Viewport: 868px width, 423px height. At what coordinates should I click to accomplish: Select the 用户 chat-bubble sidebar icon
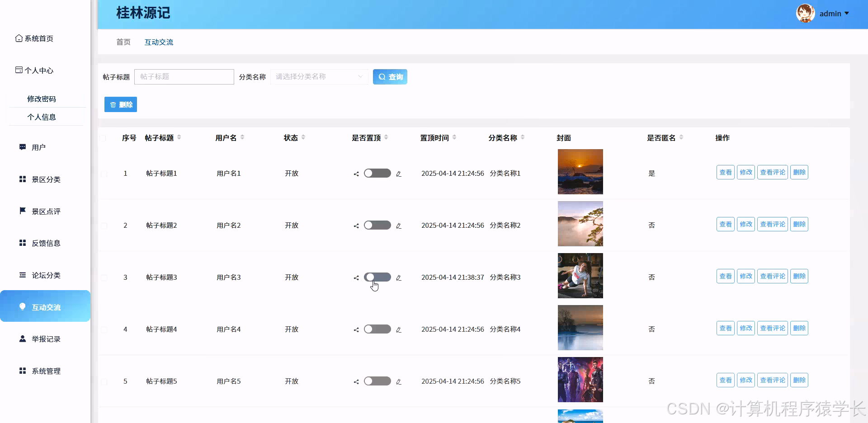click(22, 147)
